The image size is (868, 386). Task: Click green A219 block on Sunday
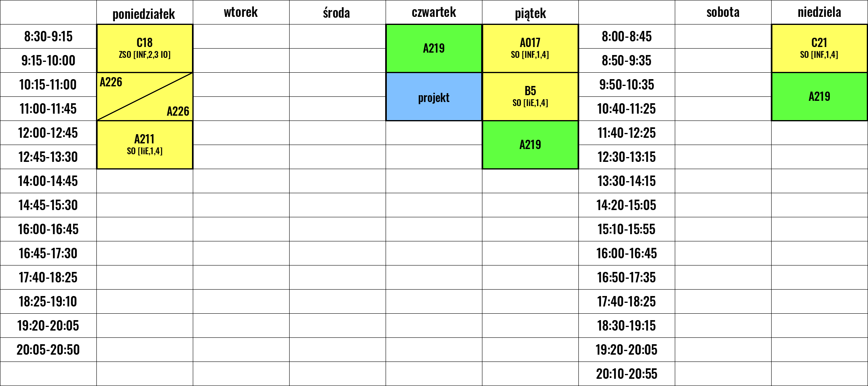(x=819, y=96)
